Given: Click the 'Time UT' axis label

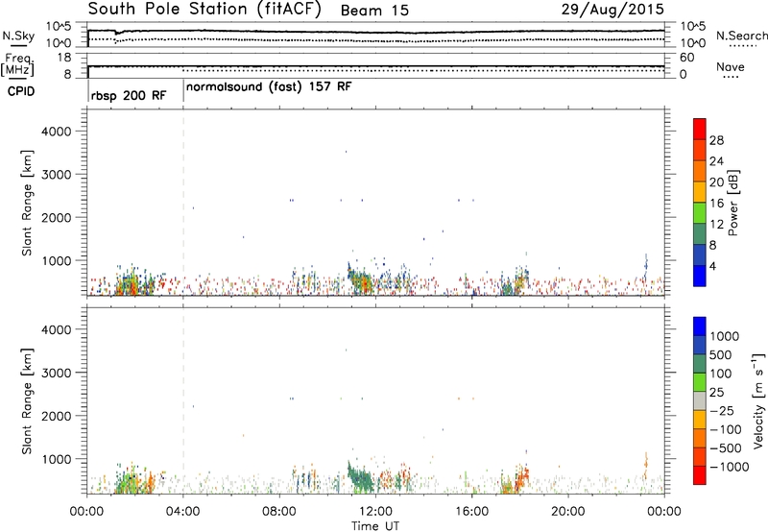Looking at the screenshot, I should click(x=375, y=526).
